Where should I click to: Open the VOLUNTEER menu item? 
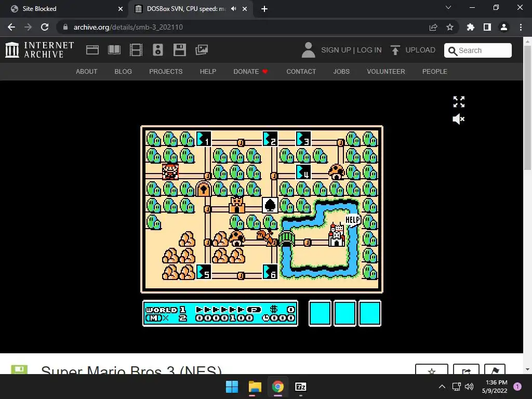(386, 72)
